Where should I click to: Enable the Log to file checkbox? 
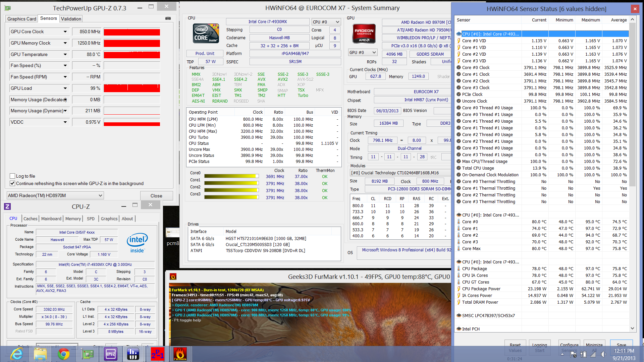coord(12,176)
